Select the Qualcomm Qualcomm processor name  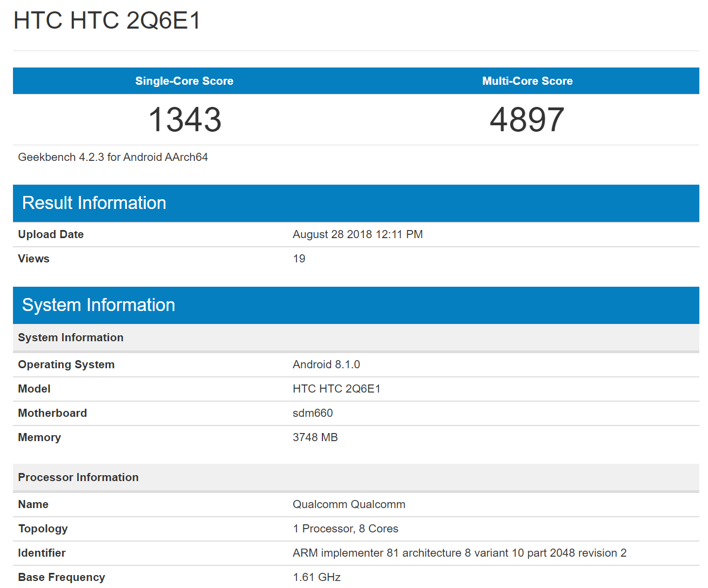[x=349, y=504]
